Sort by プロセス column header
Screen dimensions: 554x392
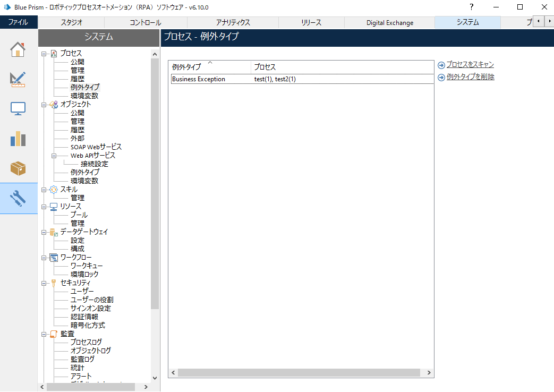point(343,67)
